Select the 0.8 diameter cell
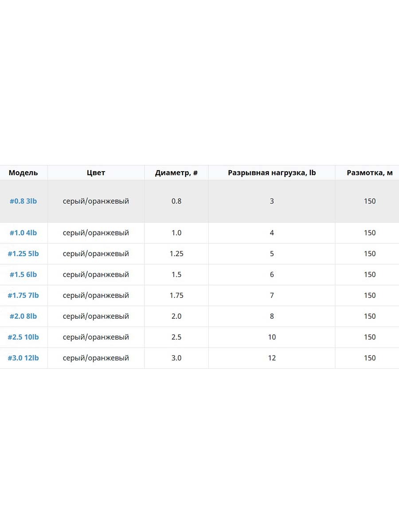The width and height of the screenshot is (399, 532). coord(176,201)
